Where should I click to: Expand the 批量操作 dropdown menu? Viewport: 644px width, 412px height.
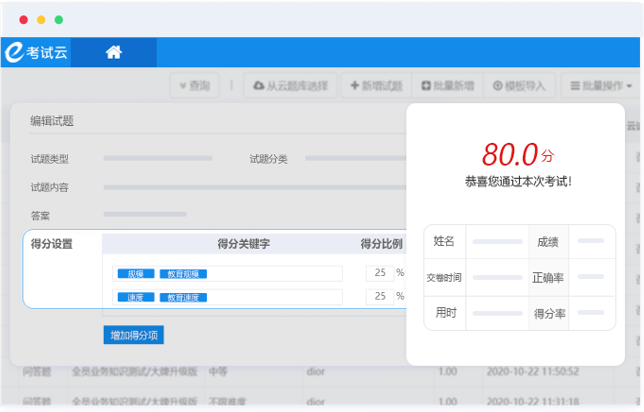coord(598,86)
